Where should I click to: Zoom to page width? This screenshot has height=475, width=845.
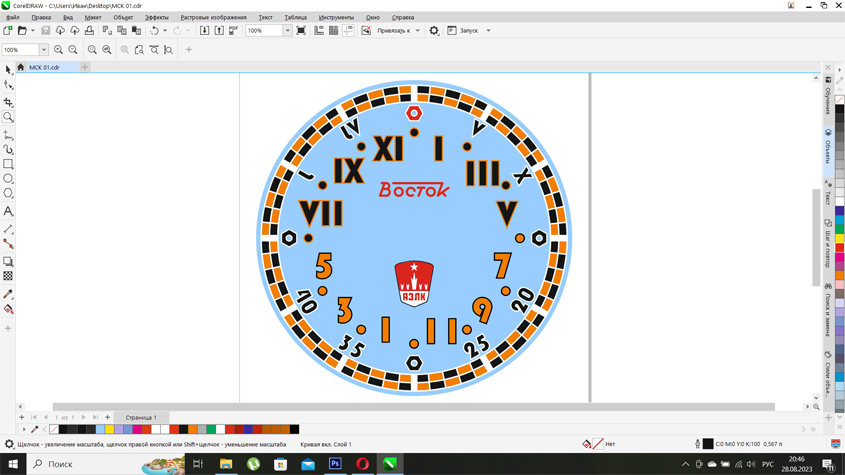[x=154, y=50]
